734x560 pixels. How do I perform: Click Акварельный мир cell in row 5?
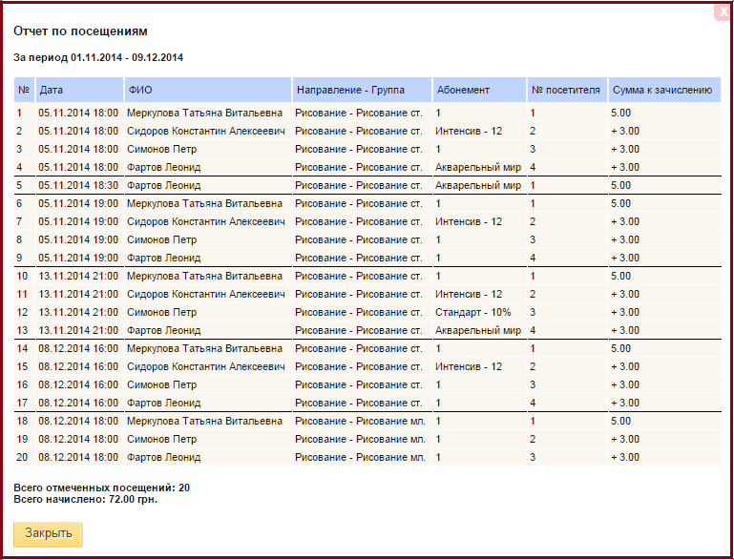click(478, 185)
